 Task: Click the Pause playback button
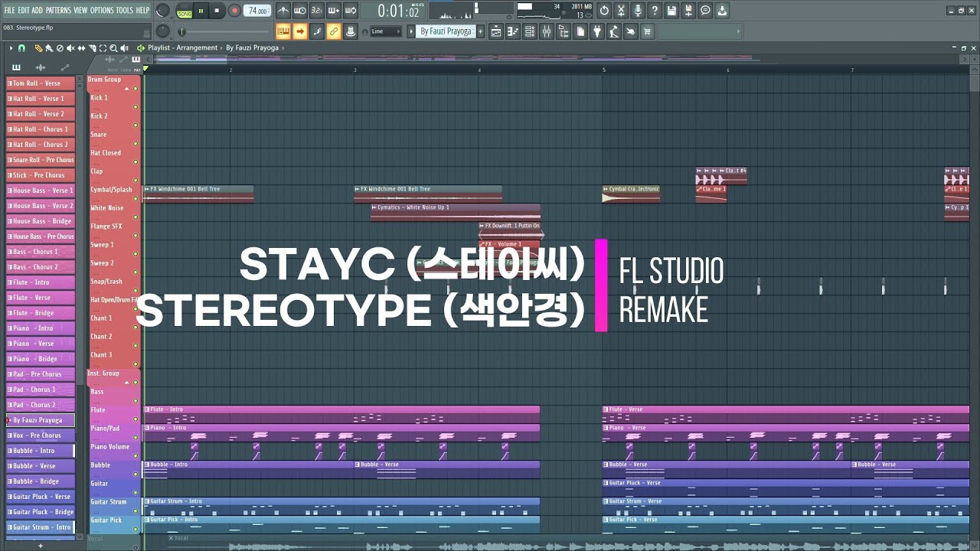point(201,11)
